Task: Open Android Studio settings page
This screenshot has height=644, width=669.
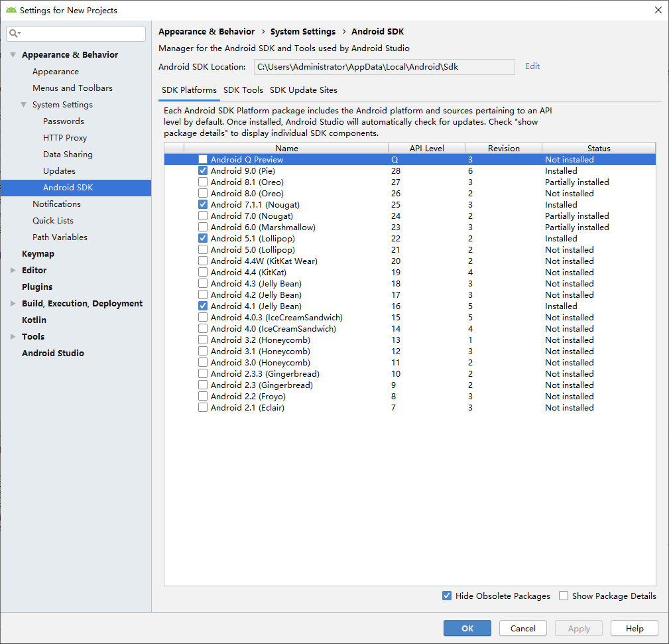Action: (x=53, y=353)
